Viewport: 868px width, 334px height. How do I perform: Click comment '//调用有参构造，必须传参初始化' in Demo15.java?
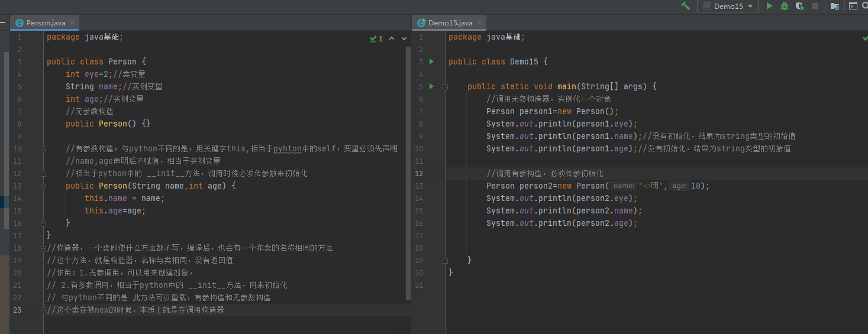tap(545, 173)
